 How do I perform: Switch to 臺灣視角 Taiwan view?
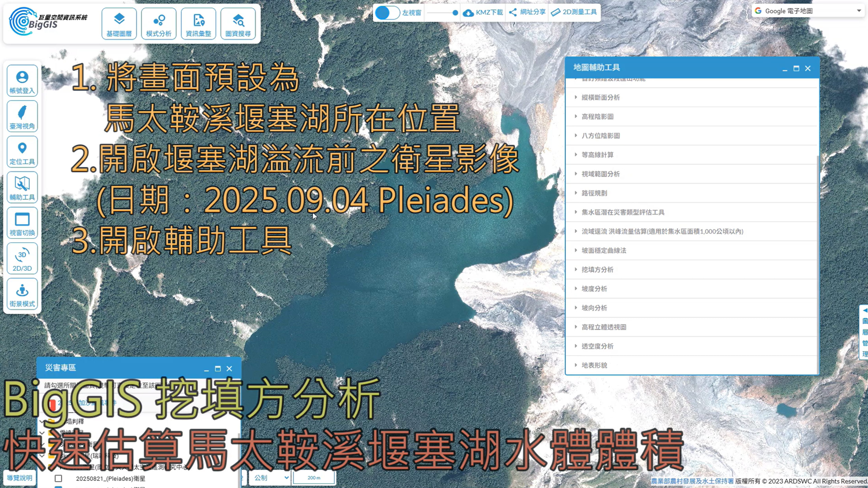click(22, 117)
